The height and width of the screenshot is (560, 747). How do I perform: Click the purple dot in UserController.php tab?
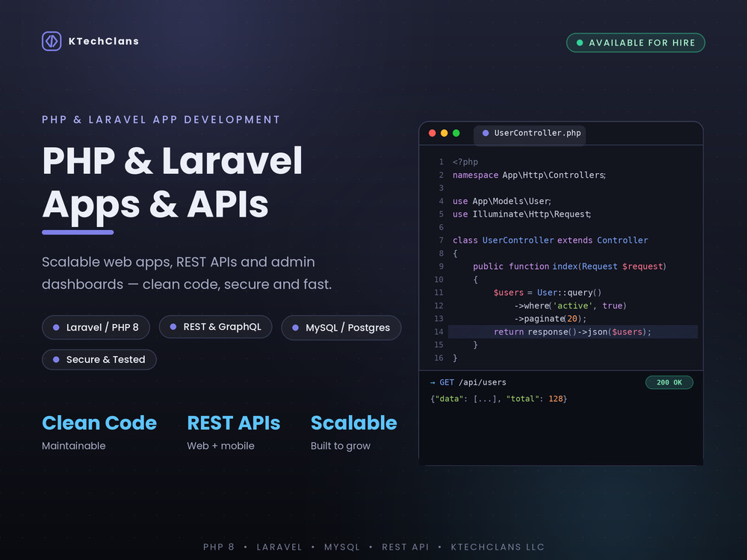pyautogui.click(x=486, y=134)
